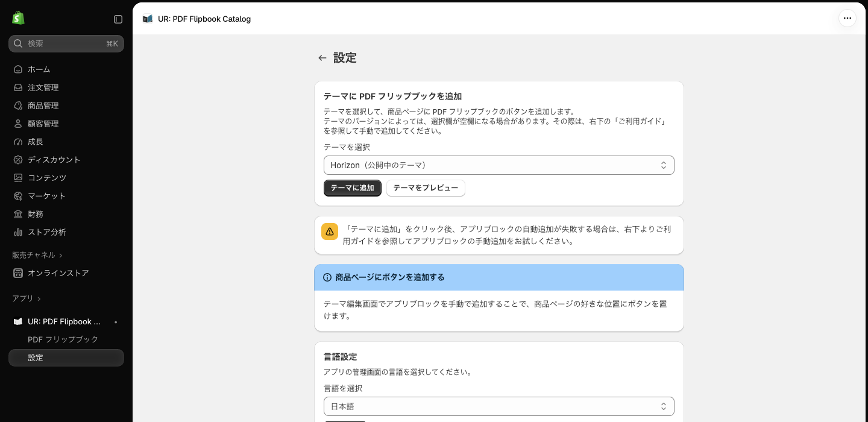The image size is (868, 422).
Task: Click the pin dot beside UR: PDF Flipbook
Action: [x=116, y=322]
